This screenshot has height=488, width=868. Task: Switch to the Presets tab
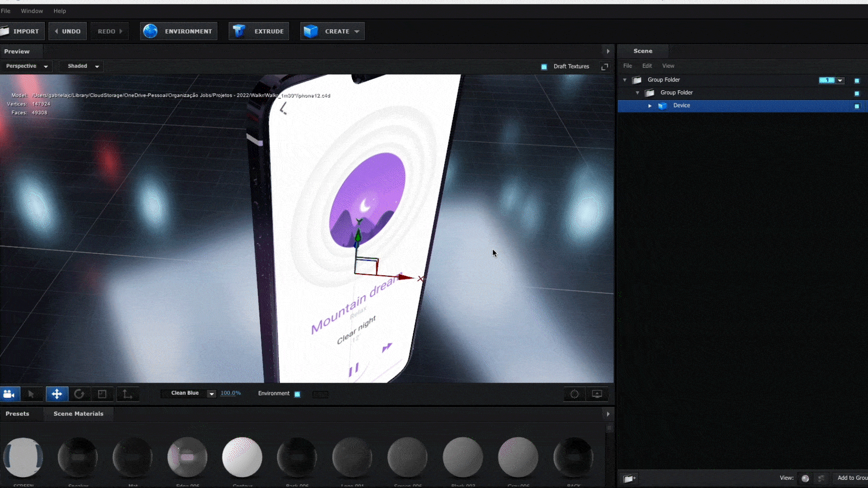18,414
